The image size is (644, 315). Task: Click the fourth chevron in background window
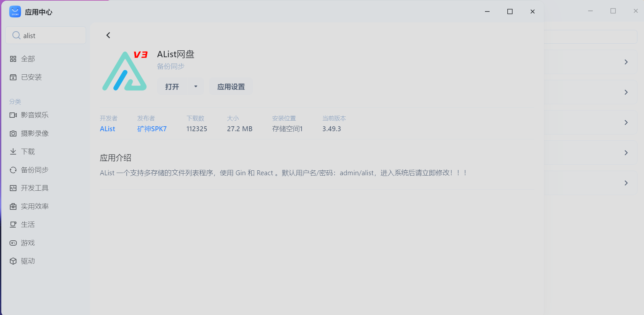coord(626,153)
